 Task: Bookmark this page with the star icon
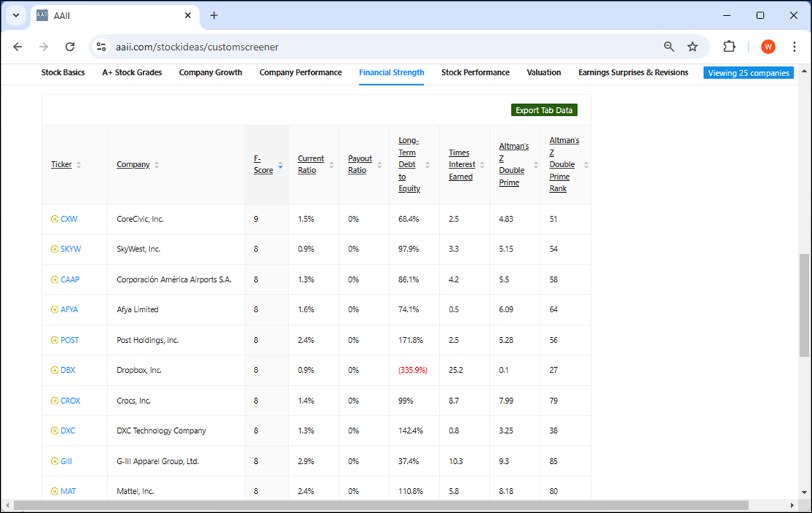(693, 47)
